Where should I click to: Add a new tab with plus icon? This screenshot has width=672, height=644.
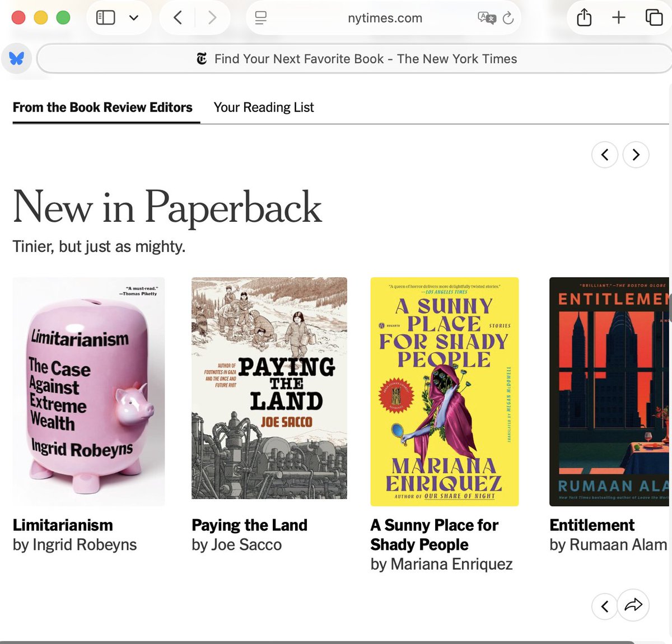click(619, 18)
